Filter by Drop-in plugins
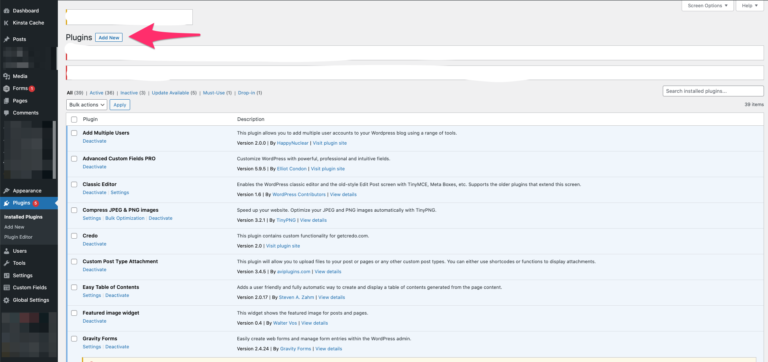 pyautogui.click(x=246, y=93)
